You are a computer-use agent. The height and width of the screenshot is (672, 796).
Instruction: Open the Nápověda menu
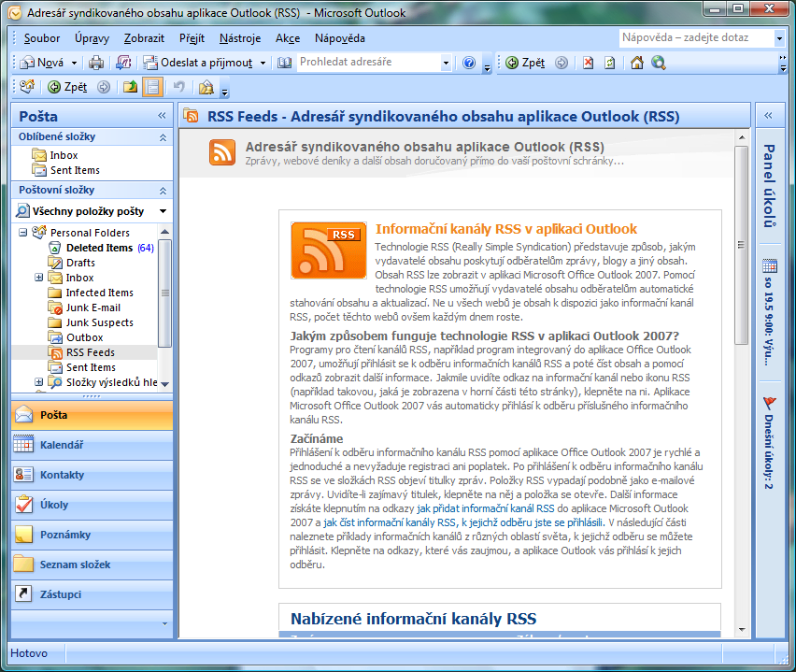click(x=340, y=38)
